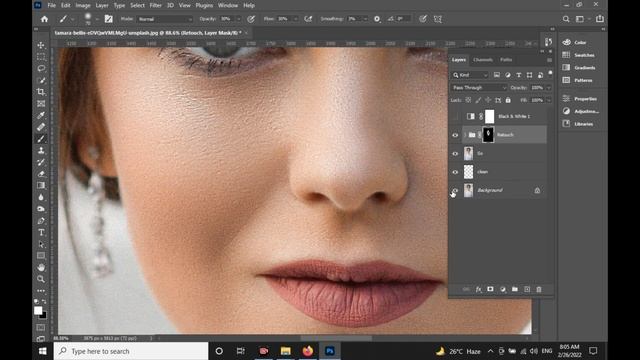Select the Eraser tool
The width and height of the screenshot is (640, 360).
tap(41, 174)
